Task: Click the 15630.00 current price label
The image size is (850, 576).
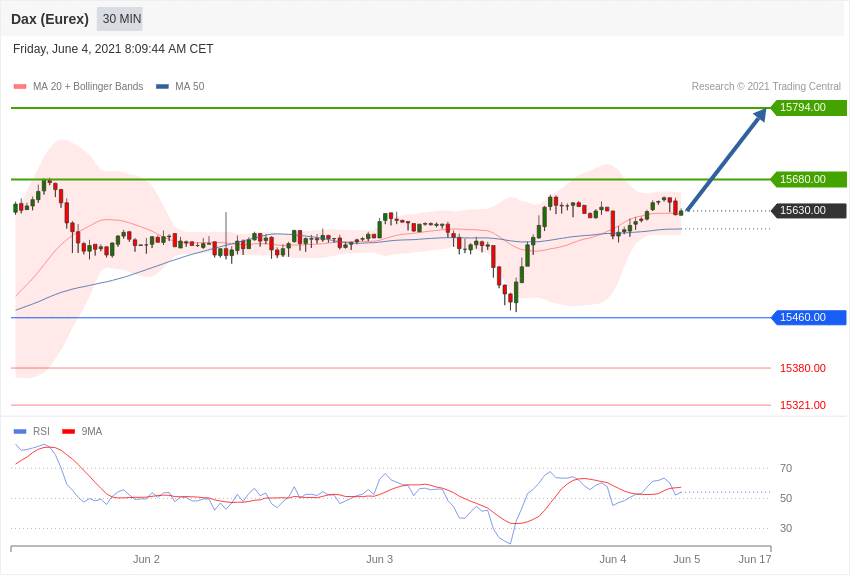Action: point(808,210)
